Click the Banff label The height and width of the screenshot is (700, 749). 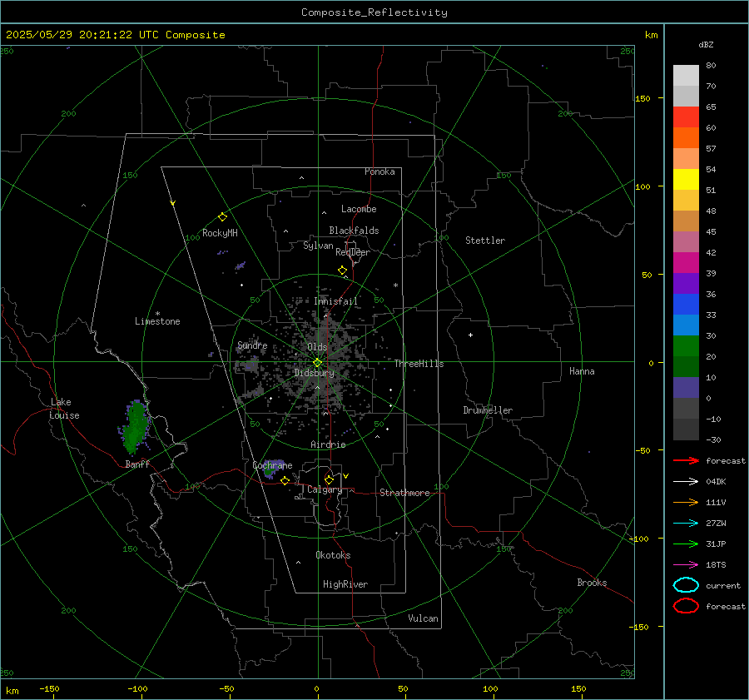click(137, 464)
